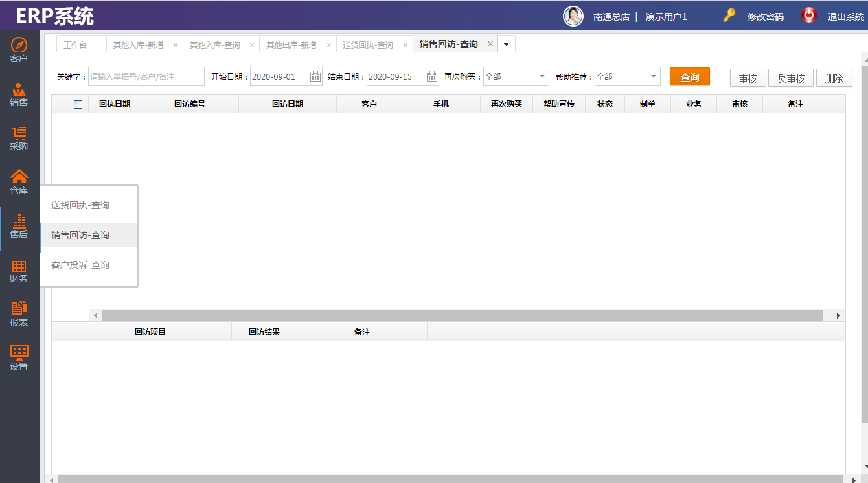Open the tab list dropdown arrow
The height and width of the screenshot is (483, 868).
pyautogui.click(x=506, y=45)
